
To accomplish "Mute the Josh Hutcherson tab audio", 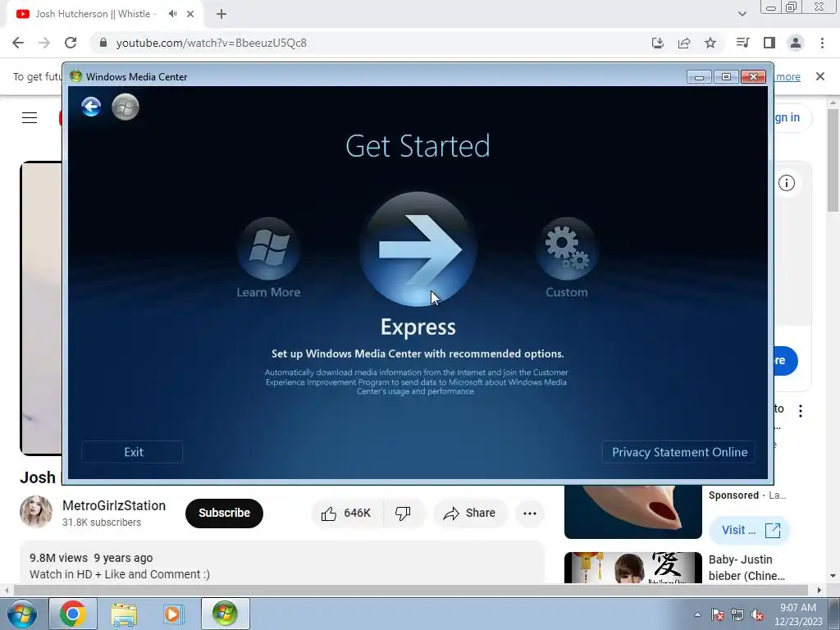I will coord(172,14).
